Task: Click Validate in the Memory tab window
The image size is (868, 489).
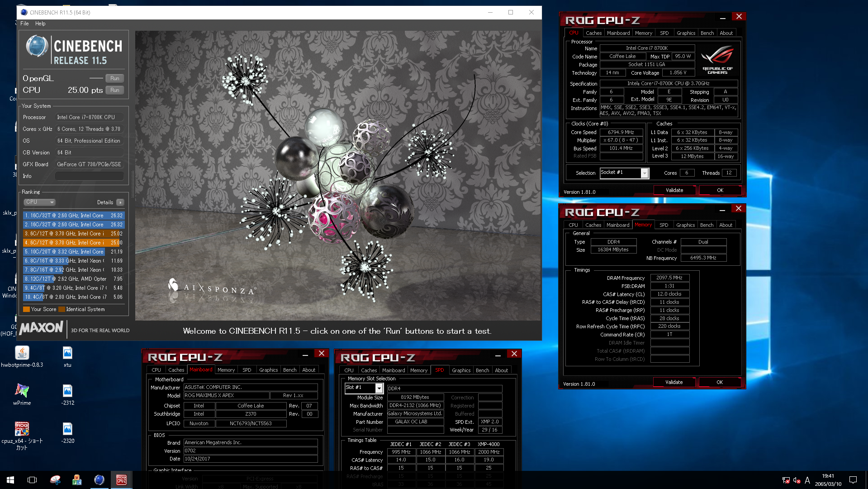Action: (674, 382)
